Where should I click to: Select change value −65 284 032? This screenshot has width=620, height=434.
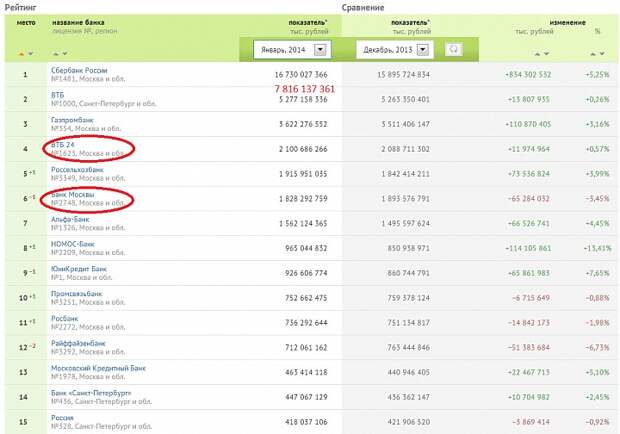click(529, 198)
